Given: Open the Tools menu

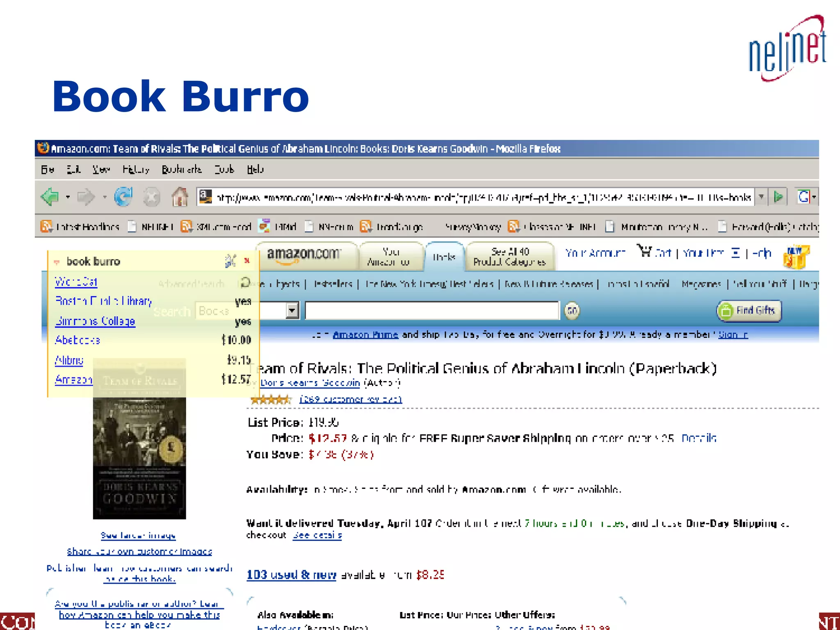Looking at the screenshot, I should point(224,169).
